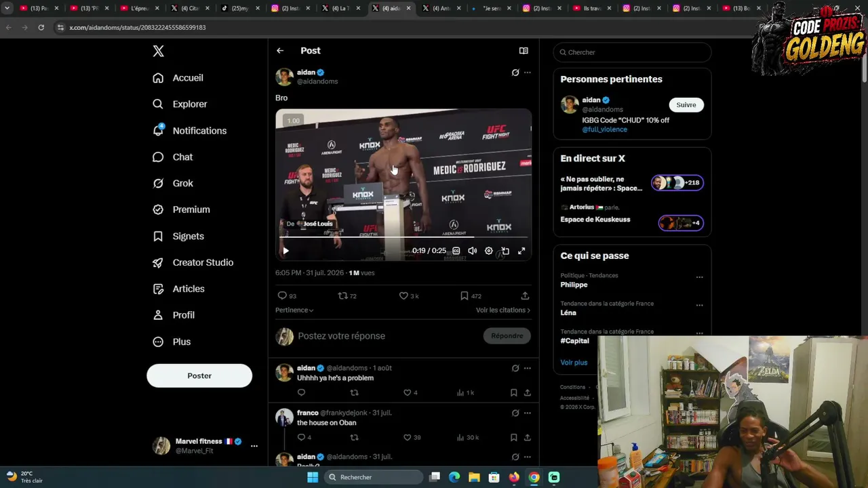Switch to the "L'épreu" YouTube tab

tap(140, 8)
